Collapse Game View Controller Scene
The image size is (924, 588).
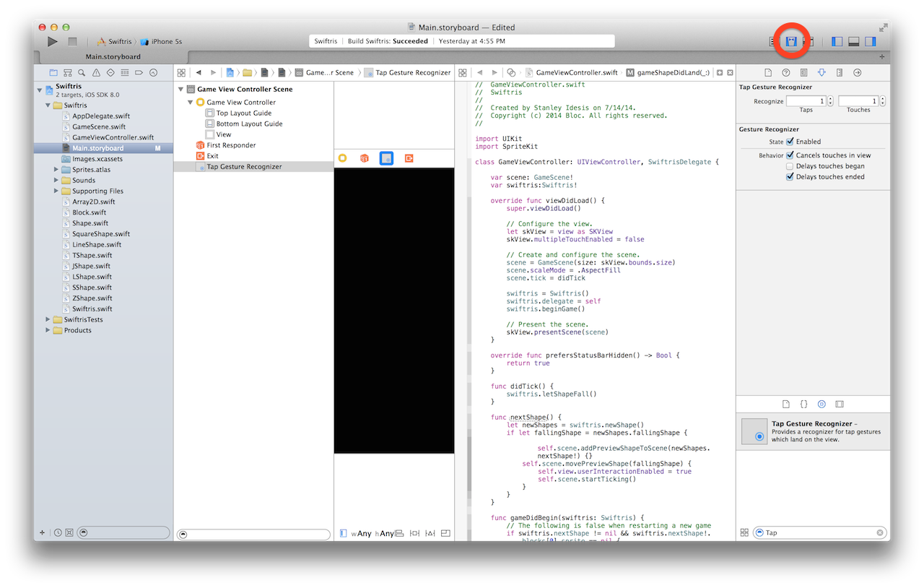180,90
